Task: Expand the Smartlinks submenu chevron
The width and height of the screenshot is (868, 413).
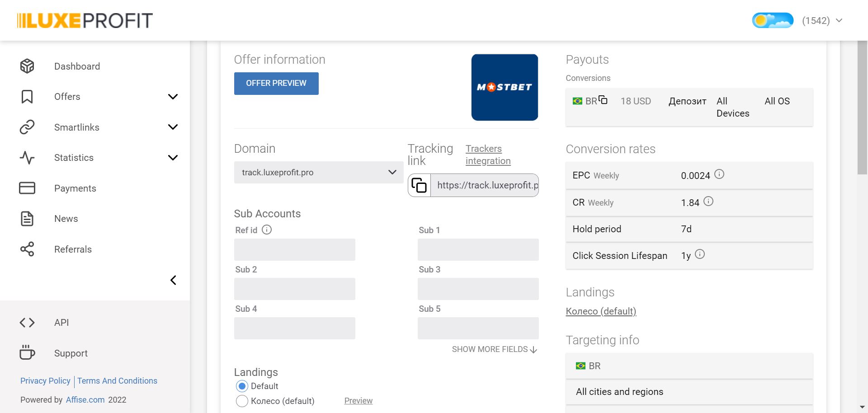Action: coord(173,127)
